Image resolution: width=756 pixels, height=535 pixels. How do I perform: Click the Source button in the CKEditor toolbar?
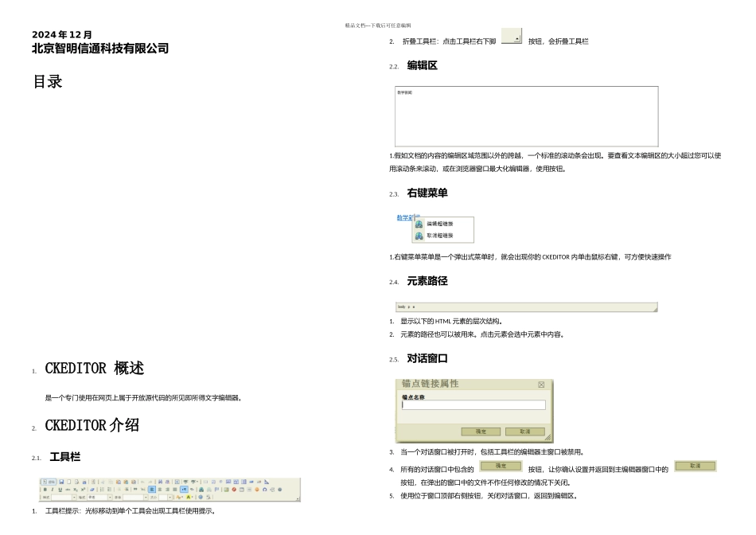[x=49, y=482]
